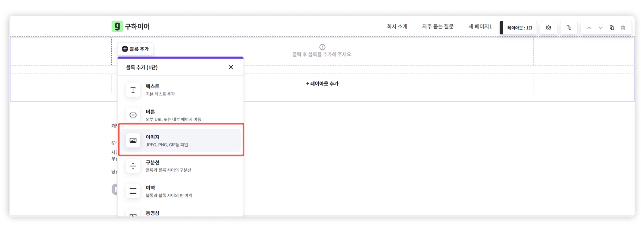
Task: Click + 레이아웃 추가 to add layout
Action: (x=322, y=83)
